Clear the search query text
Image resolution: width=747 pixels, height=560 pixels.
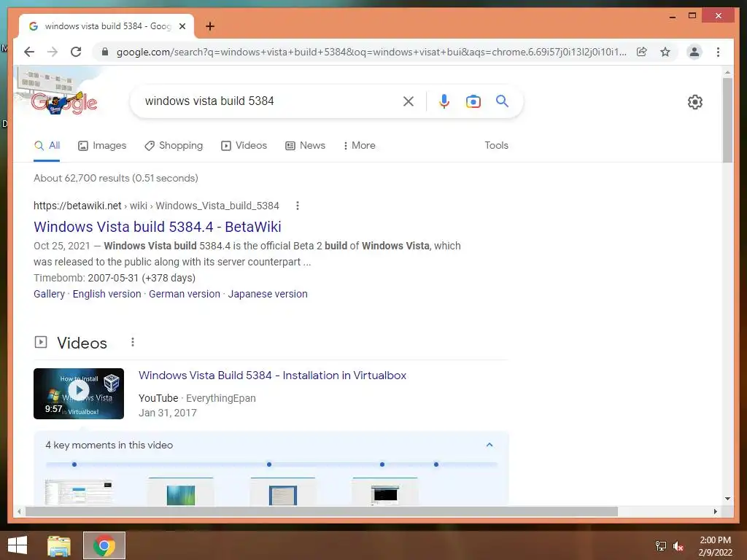[409, 101]
